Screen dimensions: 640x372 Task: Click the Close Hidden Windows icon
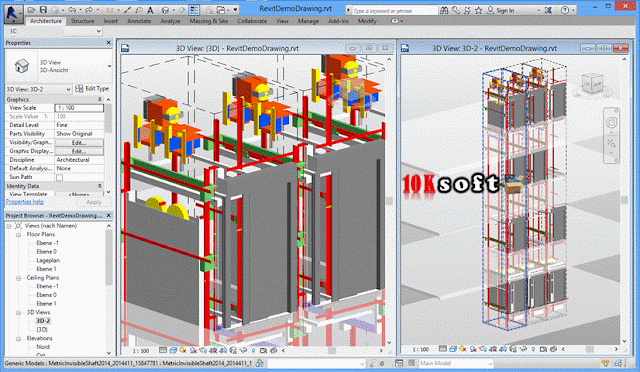(x=209, y=10)
